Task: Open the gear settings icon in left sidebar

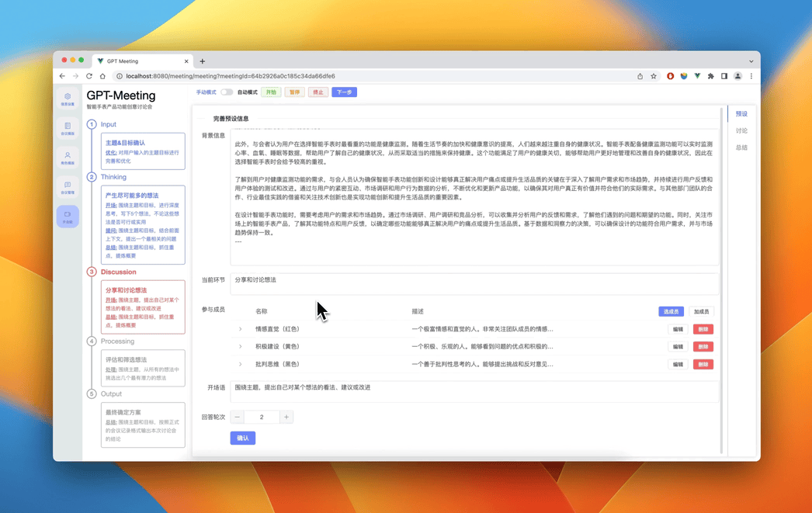Action: (68, 99)
